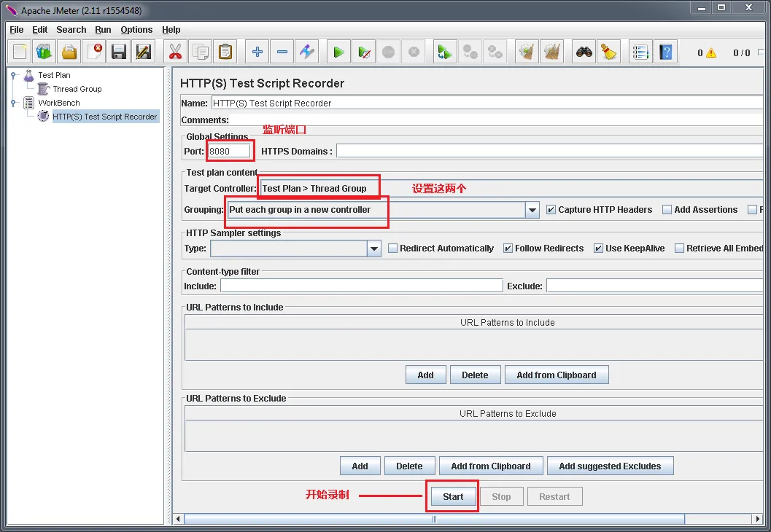The height and width of the screenshot is (532, 771).
Task: Toggle the Follow Redirects checkbox
Action: click(x=508, y=249)
